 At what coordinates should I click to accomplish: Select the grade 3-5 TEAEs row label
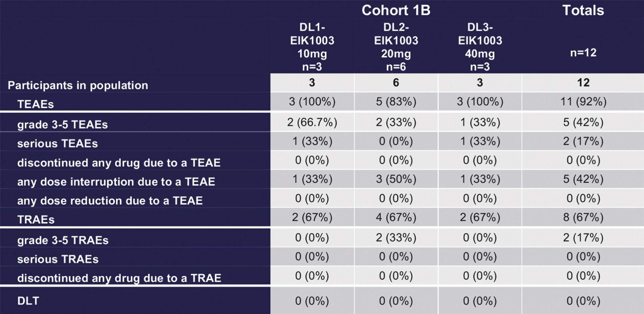pos(62,124)
